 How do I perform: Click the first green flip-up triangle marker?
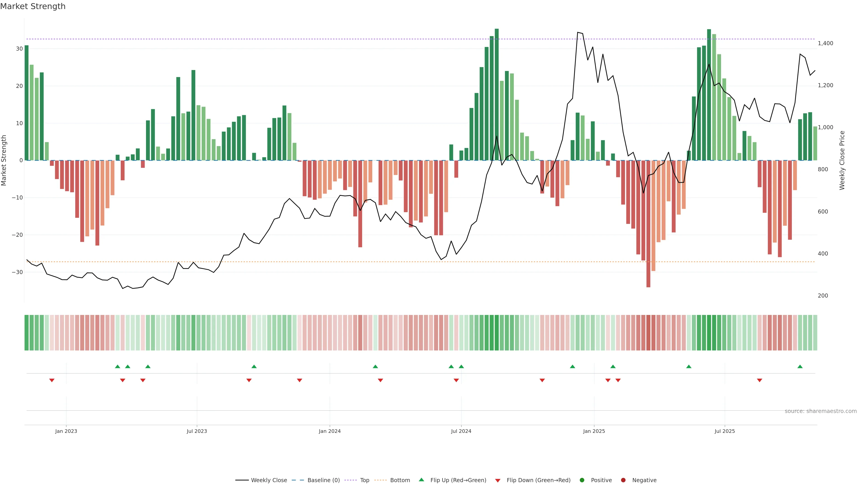point(118,366)
